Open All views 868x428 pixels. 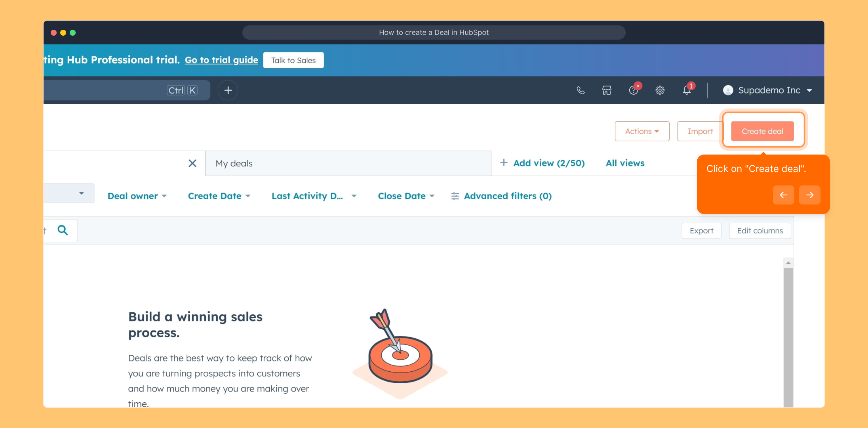[625, 163]
